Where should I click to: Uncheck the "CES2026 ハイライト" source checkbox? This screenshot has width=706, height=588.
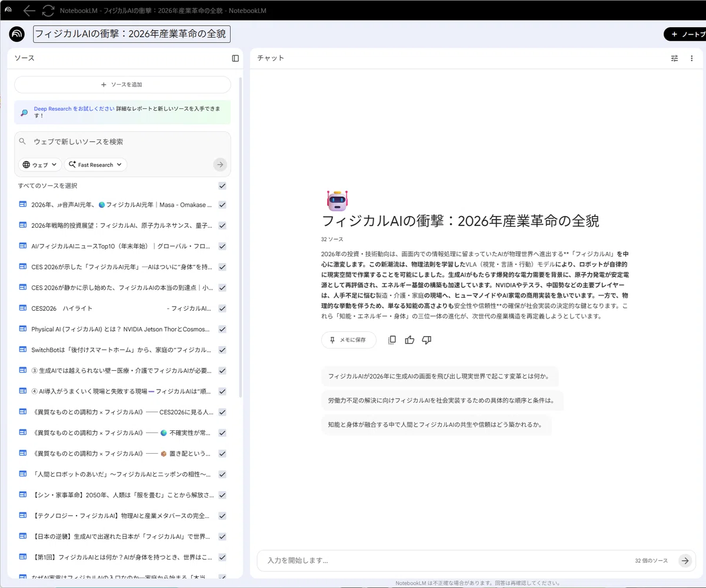tap(222, 308)
